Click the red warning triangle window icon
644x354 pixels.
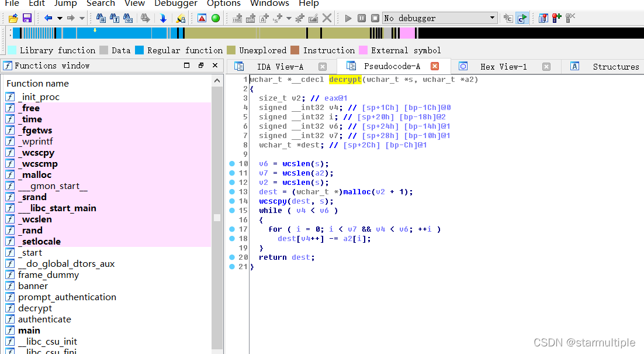202,18
